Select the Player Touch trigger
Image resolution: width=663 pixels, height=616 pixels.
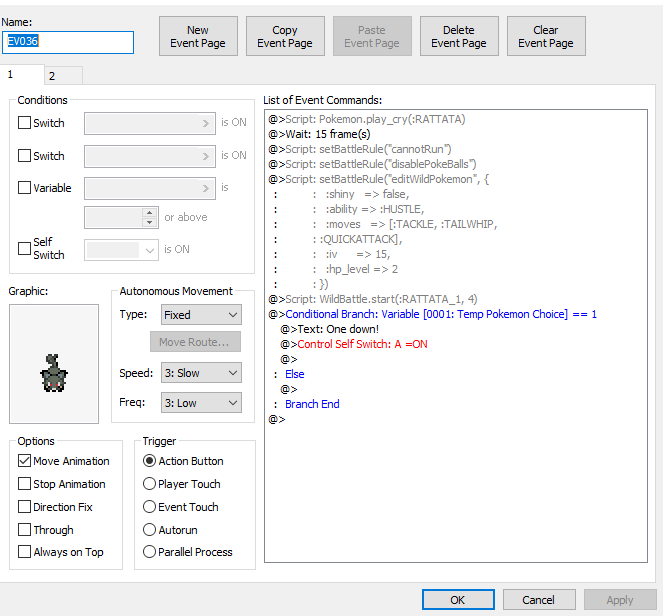coord(150,484)
